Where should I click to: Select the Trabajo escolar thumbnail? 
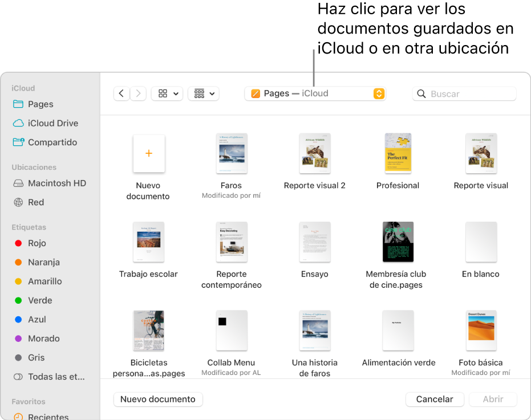149,242
